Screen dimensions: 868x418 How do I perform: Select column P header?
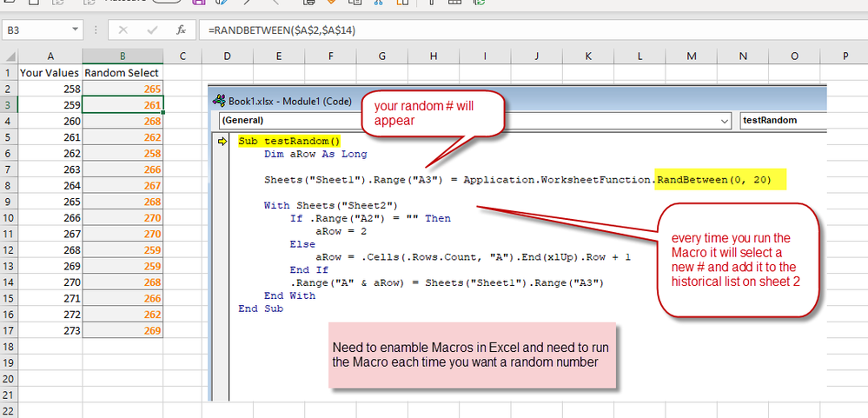point(845,56)
